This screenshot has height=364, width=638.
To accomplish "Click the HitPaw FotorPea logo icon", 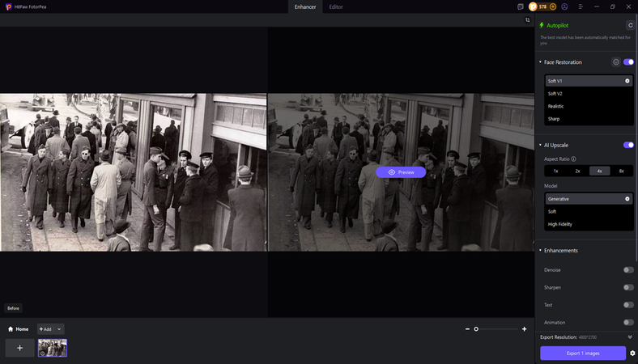I will [x=9, y=6].
